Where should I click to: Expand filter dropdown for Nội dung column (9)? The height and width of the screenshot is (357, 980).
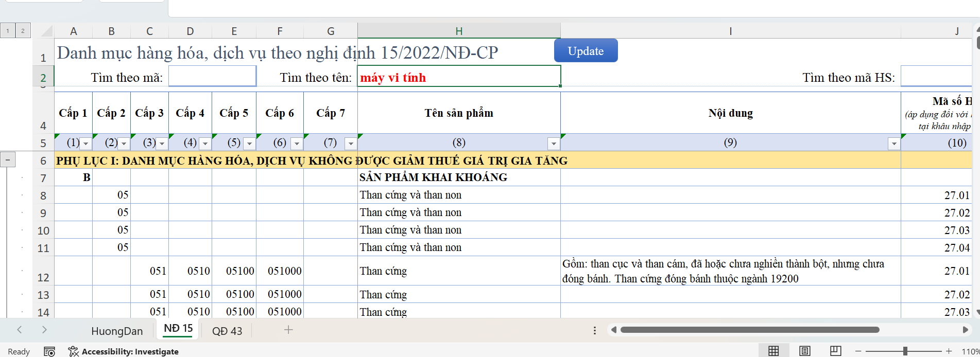(894, 144)
